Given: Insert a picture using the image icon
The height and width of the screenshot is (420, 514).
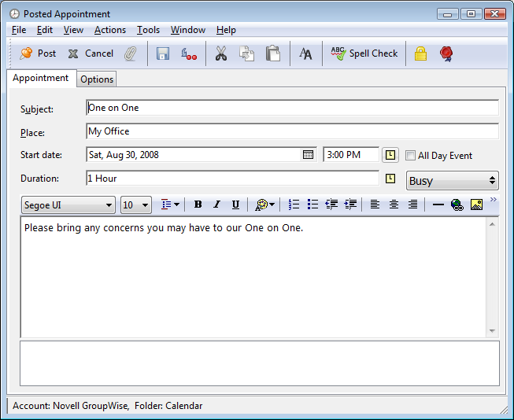Looking at the screenshot, I should point(476,204).
